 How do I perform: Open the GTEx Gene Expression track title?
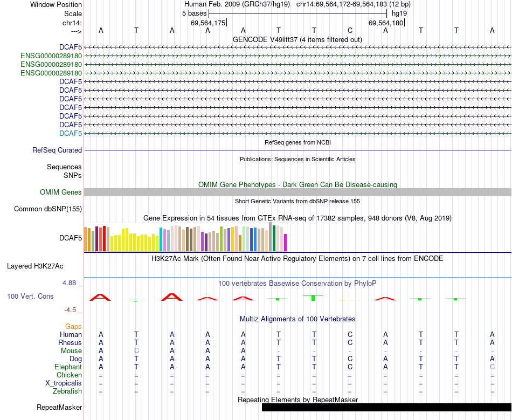pyautogui.click(x=297, y=218)
